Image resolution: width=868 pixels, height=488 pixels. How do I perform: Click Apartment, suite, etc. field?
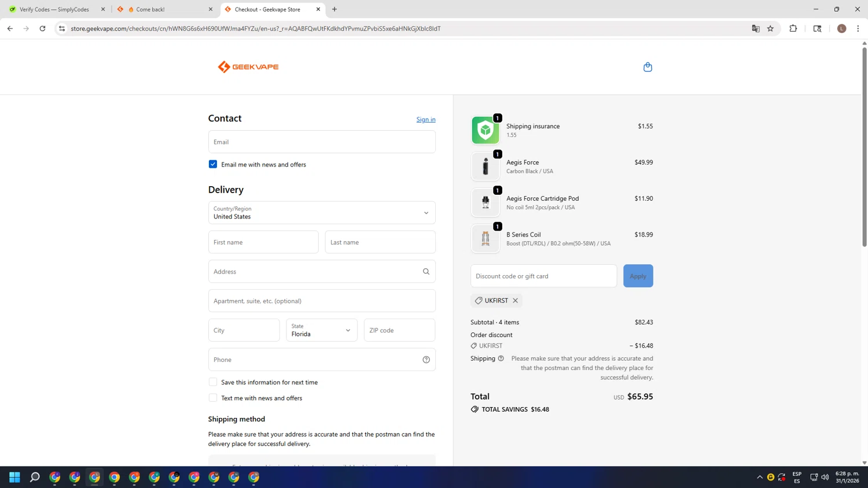(322, 301)
